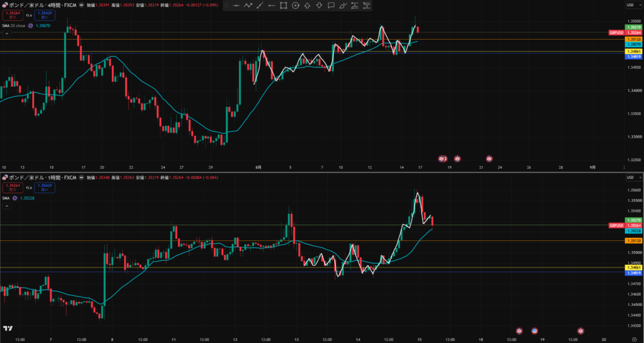Click the cyan 1.35228 SMA price tag on the 1-hour chart
Screen dimensions: 644x343
[x=633, y=231]
